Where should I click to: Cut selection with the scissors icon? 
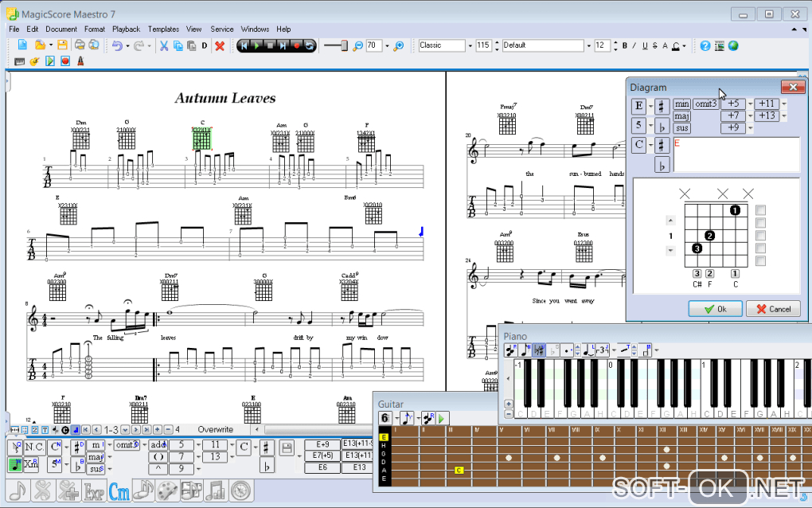click(164, 45)
